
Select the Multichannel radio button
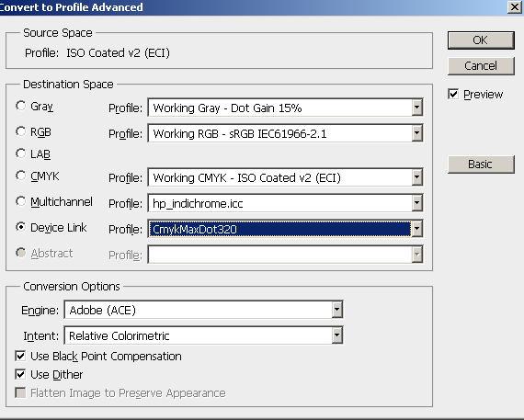(20, 201)
